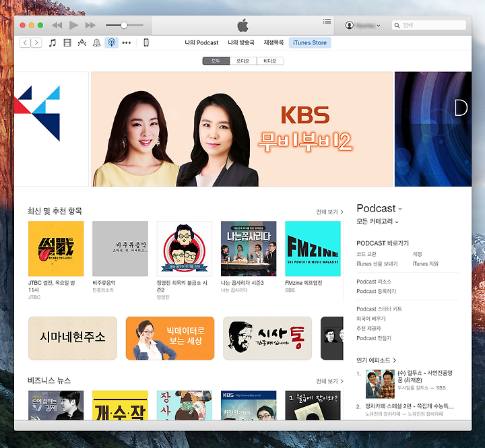Open the JTBC 썰전, 목요일 밤 11시 title

click(x=51, y=286)
